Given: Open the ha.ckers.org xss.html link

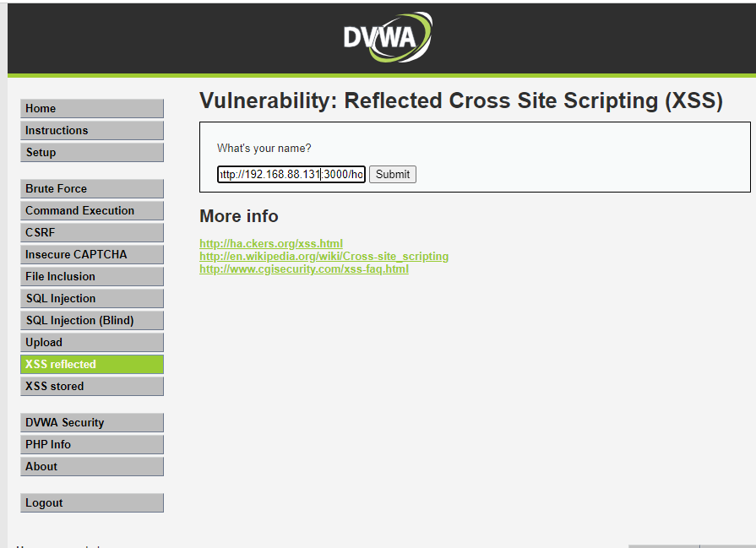Looking at the screenshot, I should tap(271, 243).
